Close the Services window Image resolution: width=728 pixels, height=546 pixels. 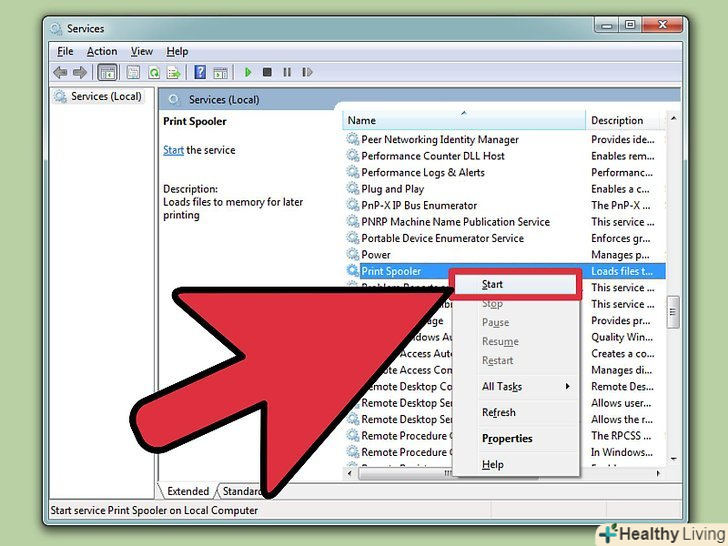663,25
